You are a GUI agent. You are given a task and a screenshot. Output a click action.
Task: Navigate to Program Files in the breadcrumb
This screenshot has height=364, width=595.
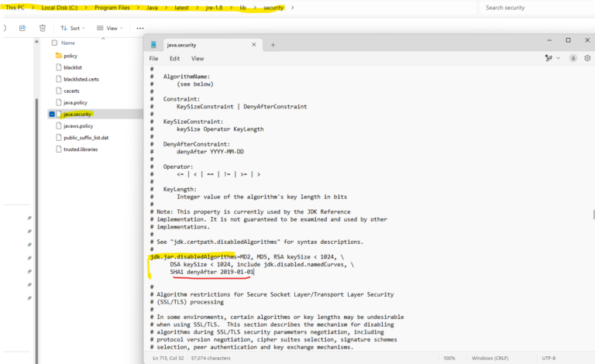coord(115,8)
